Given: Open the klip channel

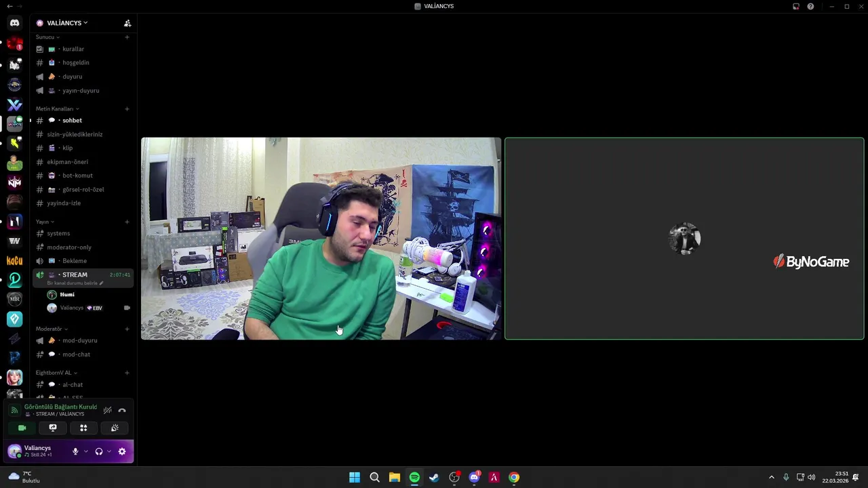Looking at the screenshot, I should [x=83, y=148].
